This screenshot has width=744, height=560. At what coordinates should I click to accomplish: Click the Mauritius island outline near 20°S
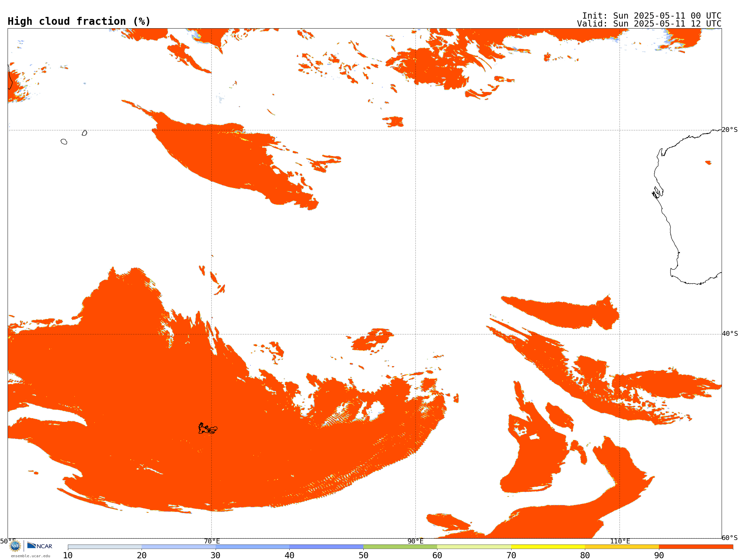[x=84, y=133]
